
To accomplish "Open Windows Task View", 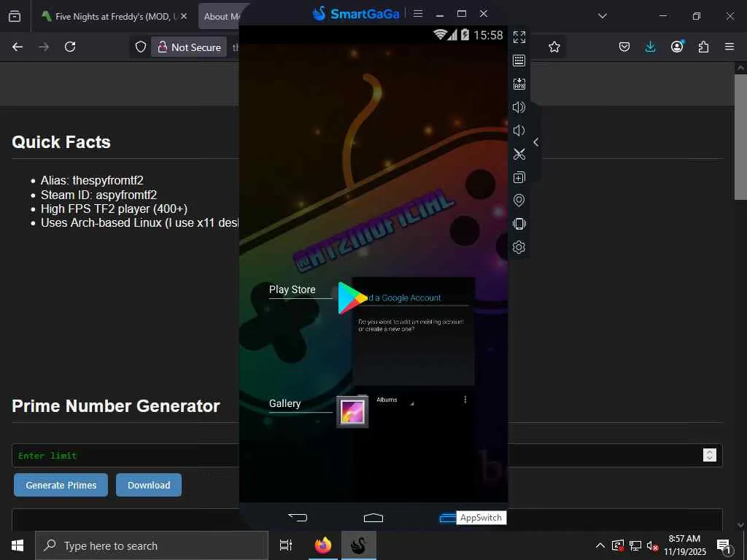I will pyautogui.click(x=286, y=545).
